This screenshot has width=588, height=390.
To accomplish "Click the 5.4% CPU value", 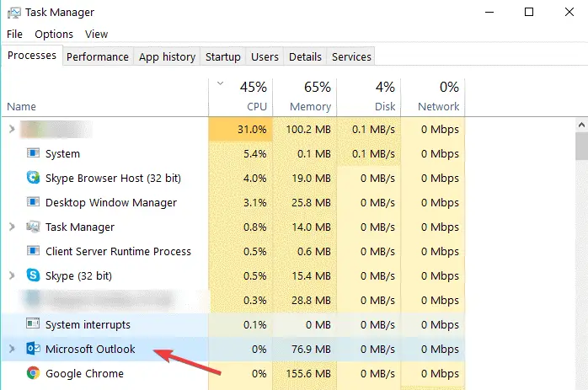I will [x=254, y=154].
